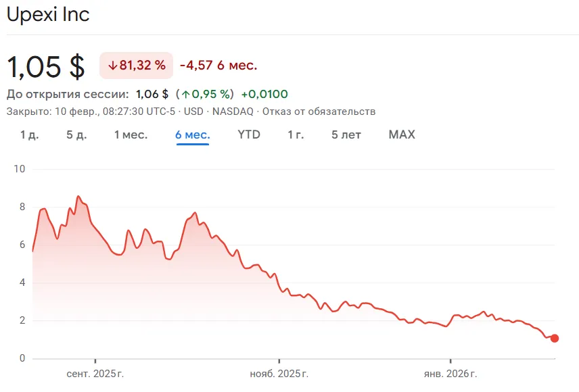Show the 1 мес. price chart
The width and height of the screenshot is (579, 392).
point(131,134)
